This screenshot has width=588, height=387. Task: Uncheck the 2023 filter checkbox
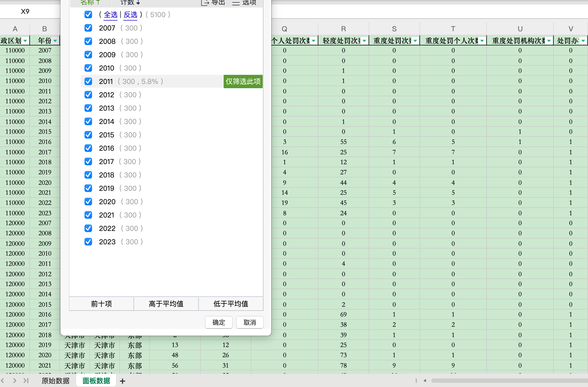tap(88, 242)
